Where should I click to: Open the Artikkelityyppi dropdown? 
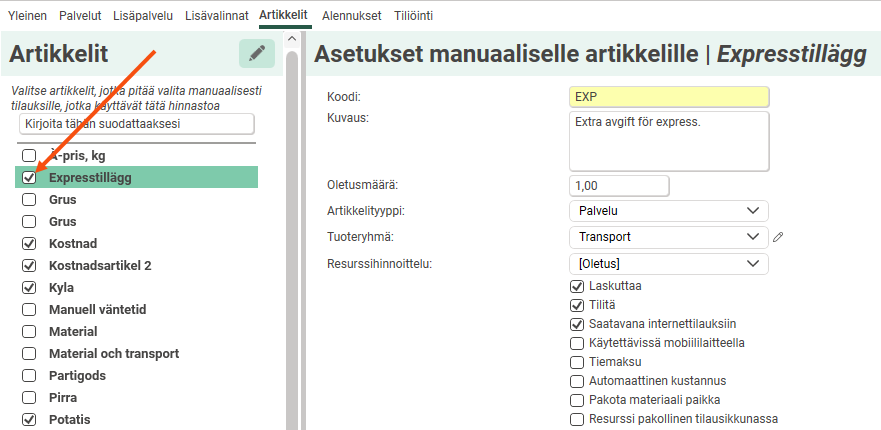pos(668,211)
